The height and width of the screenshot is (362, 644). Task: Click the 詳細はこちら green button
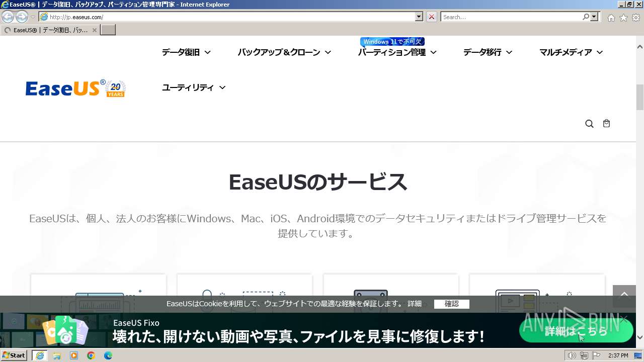point(576,331)
